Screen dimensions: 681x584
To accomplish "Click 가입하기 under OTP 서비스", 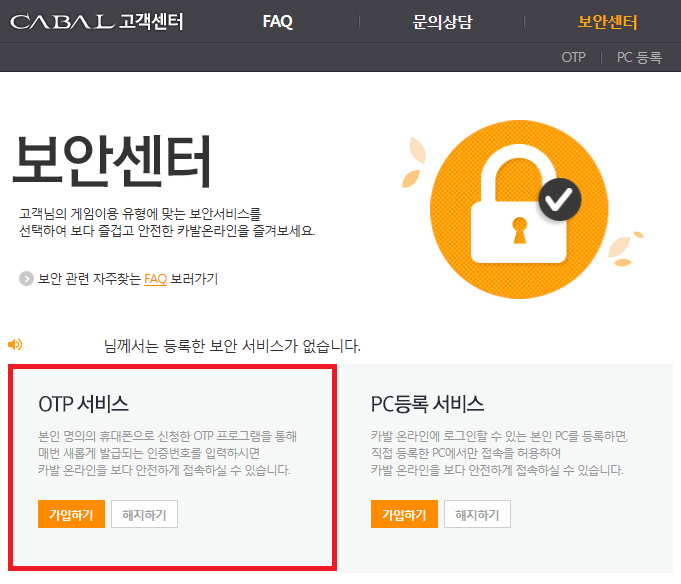I will click(x=71, y=514).
